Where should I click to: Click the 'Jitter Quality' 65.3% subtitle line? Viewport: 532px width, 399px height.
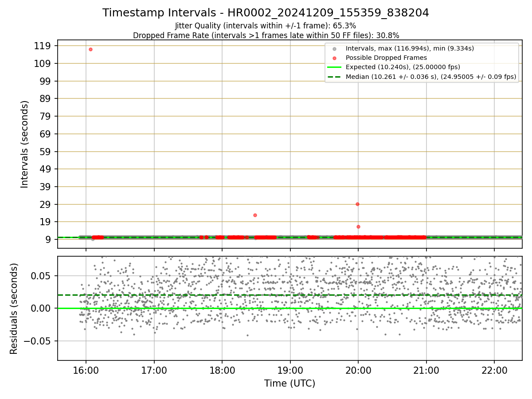266,26
